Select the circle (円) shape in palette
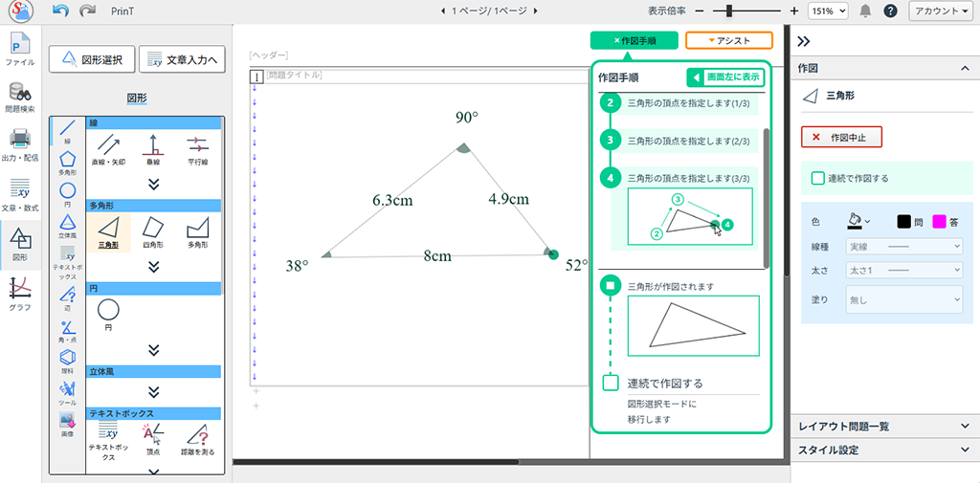The height and width of the screenshot is (483, 980). (108, 311)
